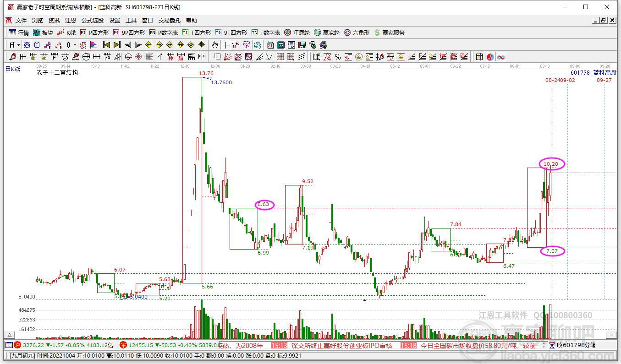Expand the period 日 dropdown arrow
The width and height of the screenshot is (621, 364).
(x=18, y=45)
